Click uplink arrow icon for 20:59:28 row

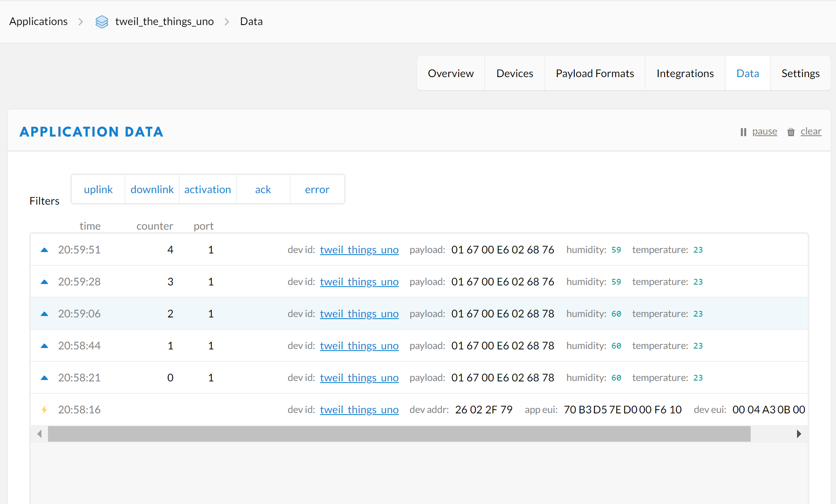45,282
